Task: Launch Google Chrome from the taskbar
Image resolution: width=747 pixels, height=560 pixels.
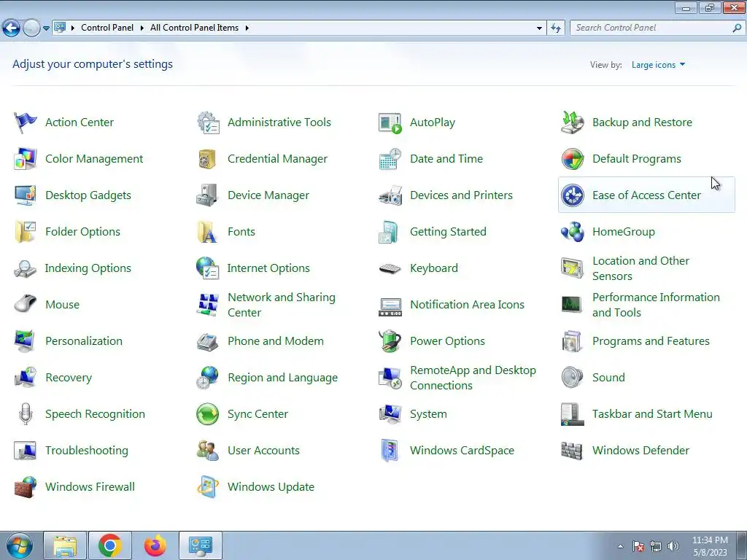Action: pyautogui.click(x=109, y=545)
